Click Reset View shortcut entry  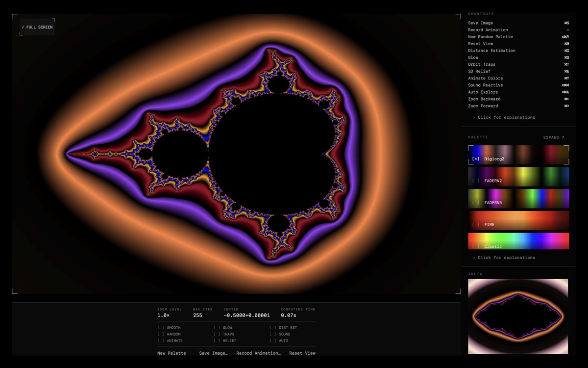point(518,44)
